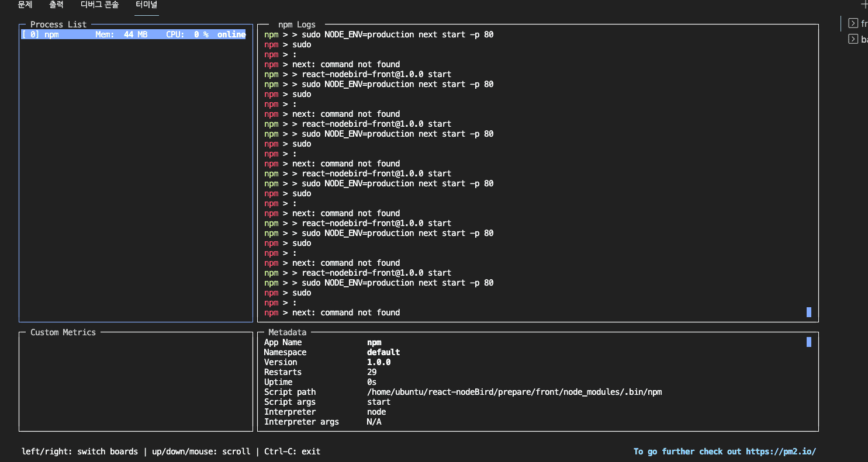868x462 pixels.
Task: Click the terminal icon beside the 'ba' entry
Action: (853, 40)
